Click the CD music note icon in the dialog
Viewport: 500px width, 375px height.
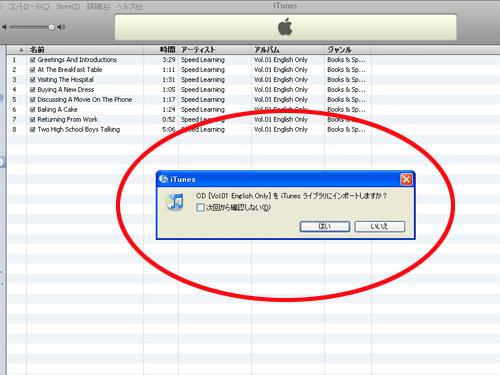point(175,202)
